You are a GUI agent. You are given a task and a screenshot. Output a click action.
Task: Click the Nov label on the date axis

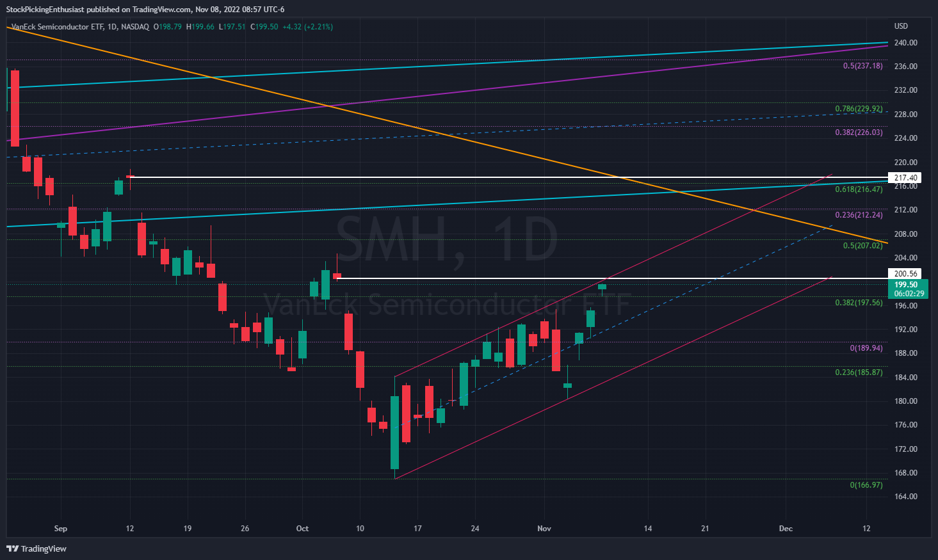point(544,529)
